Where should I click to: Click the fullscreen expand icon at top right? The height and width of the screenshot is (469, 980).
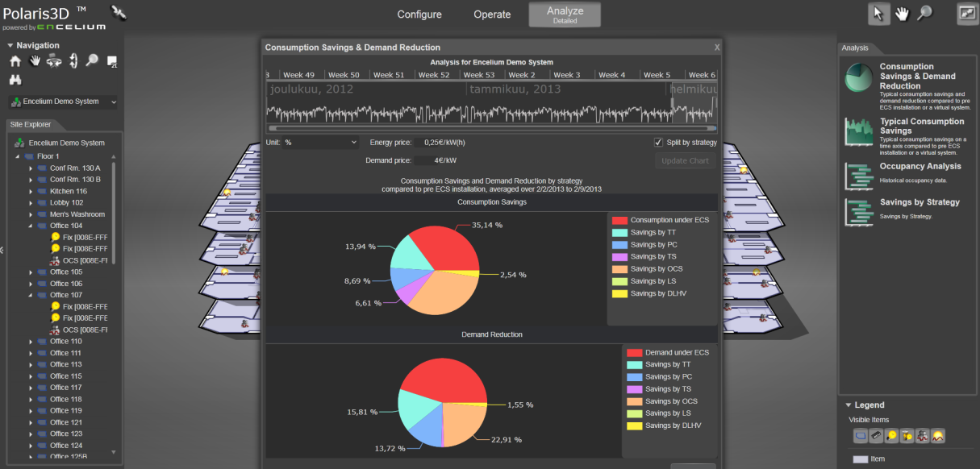tap(966, 13)
